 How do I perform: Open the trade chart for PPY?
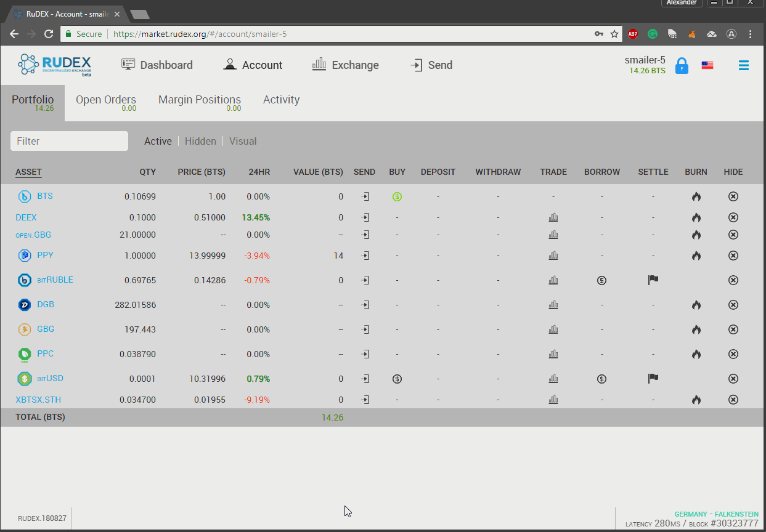tap(553, 256)
